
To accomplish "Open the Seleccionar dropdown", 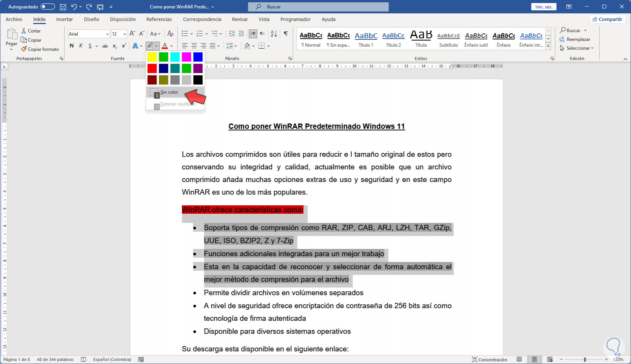I will (x=577, y=48).
